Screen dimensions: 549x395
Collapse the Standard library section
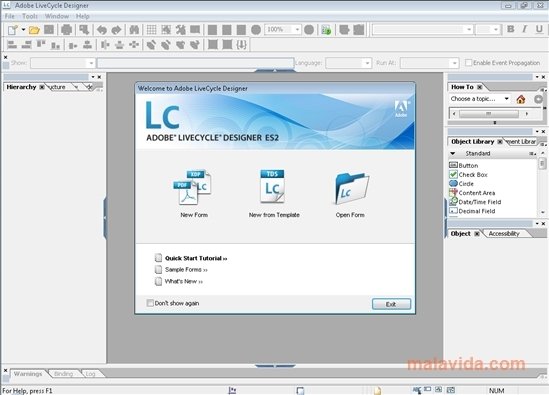click(x=453, y=153)
